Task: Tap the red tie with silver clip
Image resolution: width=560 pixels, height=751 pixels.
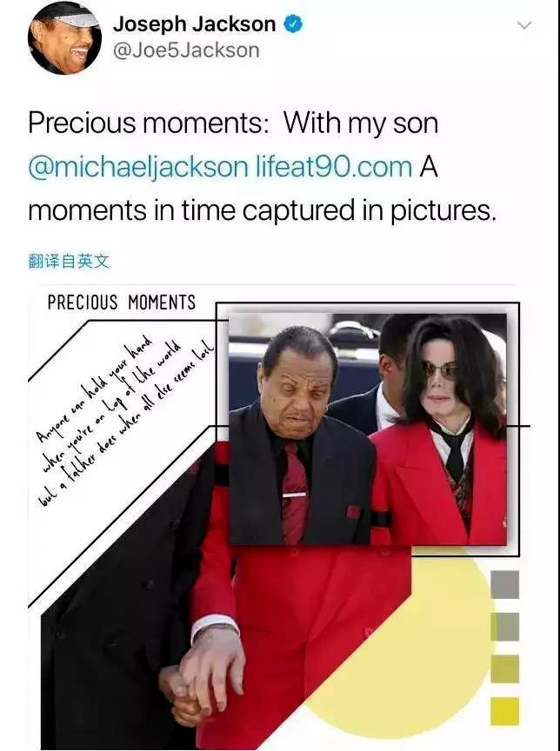Action: [x=295, y=494]
